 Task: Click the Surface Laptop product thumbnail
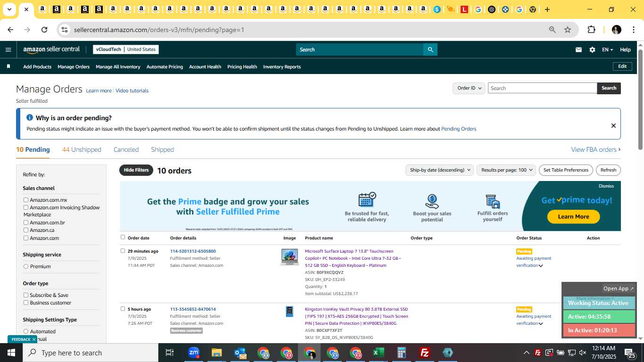pos(289,257)
